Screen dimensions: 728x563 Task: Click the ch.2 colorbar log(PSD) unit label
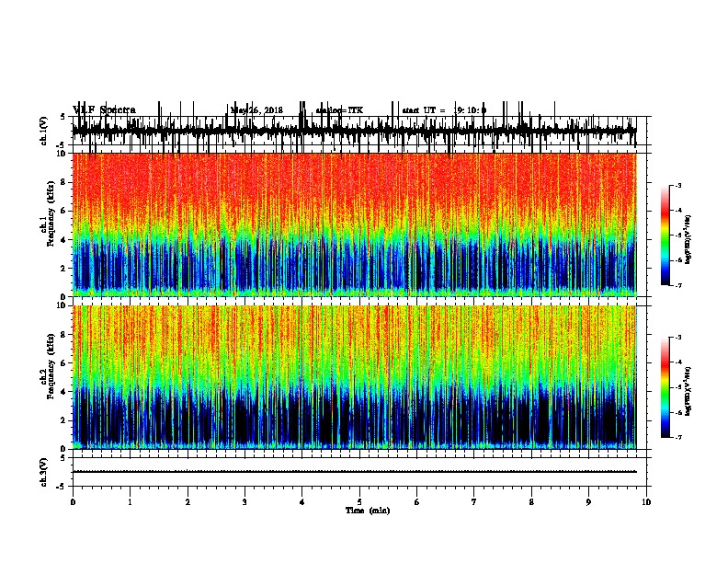[x=688, y=391]
